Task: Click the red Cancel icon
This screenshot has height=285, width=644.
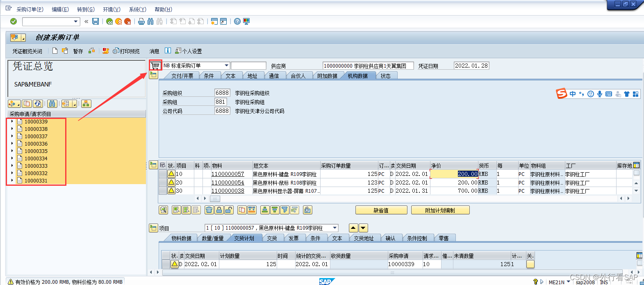Action: [127, 21]
